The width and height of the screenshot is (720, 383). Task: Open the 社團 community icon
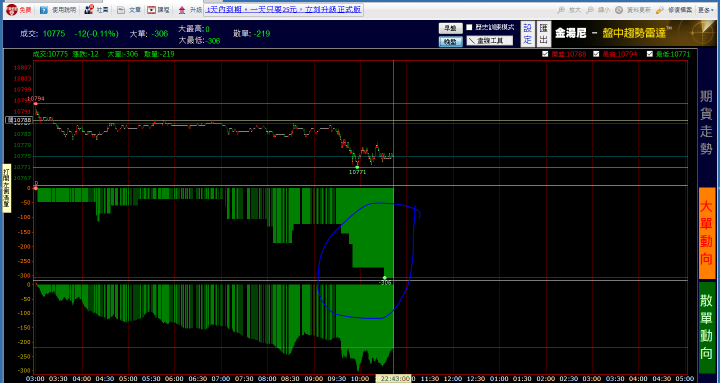pos(89,9)
